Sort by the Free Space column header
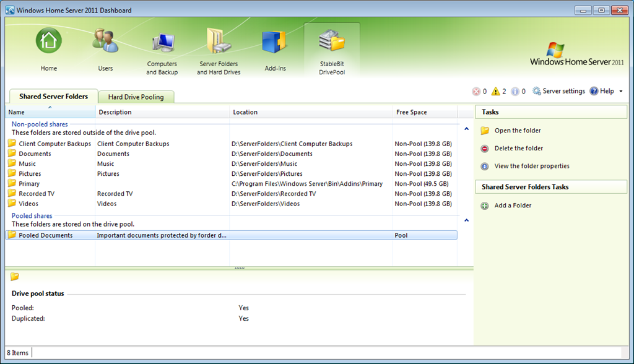Image resolution: width=634 pixels, height=364 pixels. point(425,112)
